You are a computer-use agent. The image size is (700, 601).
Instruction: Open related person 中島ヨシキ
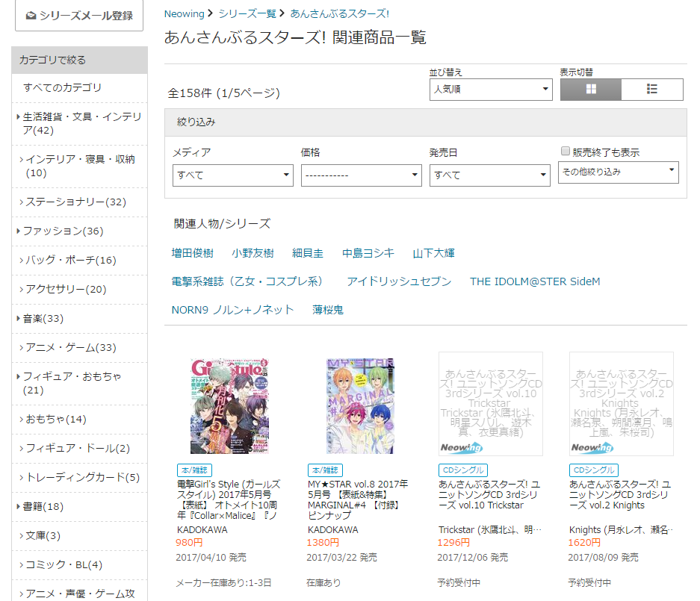tap(368, 253)
